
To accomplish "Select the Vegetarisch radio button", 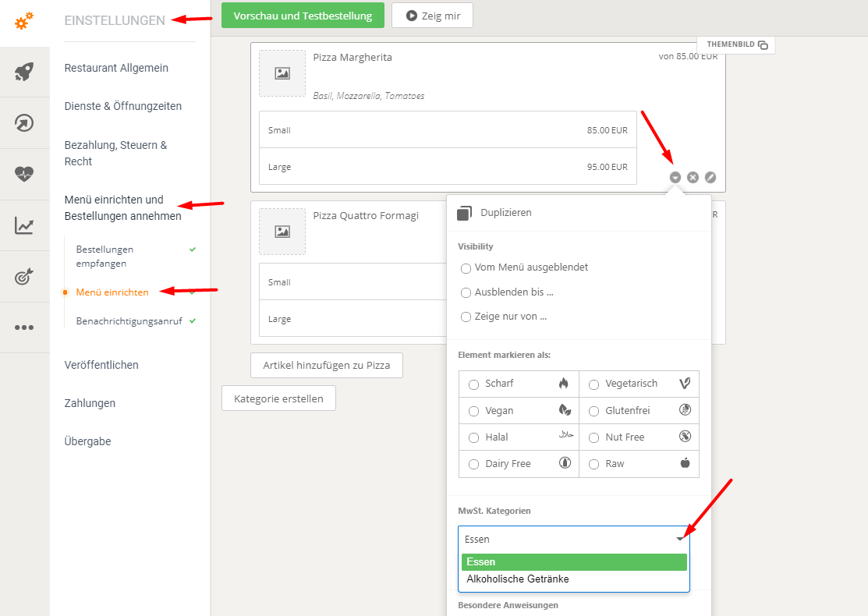I will [593, 384].
